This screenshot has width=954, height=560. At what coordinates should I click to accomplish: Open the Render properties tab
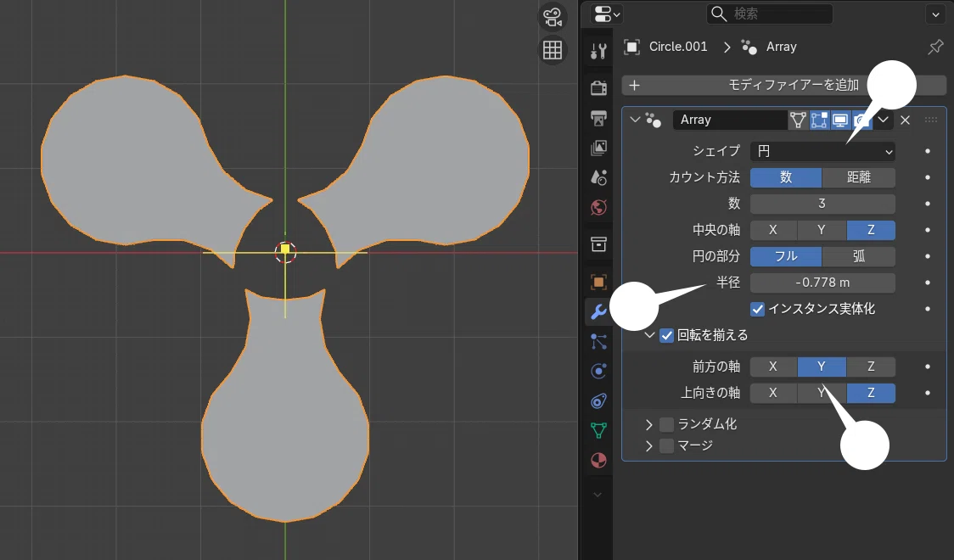coord(598,88)
